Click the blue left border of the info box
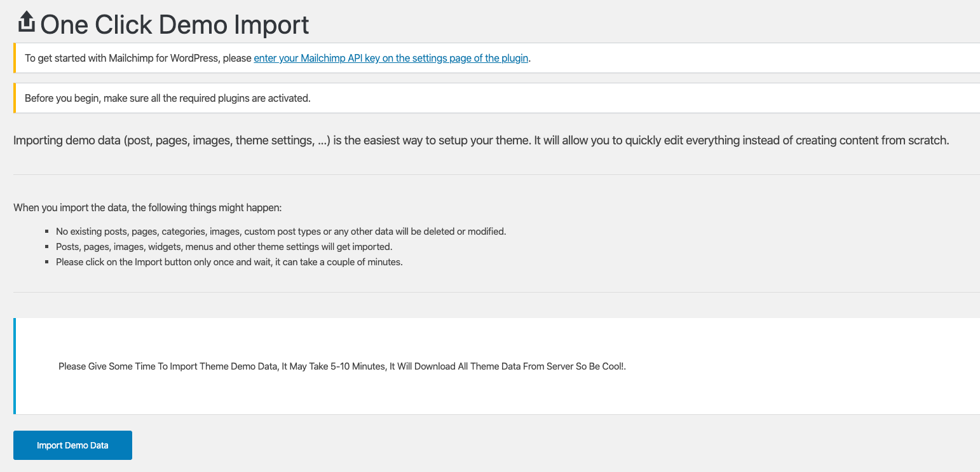 coord(14,366)
